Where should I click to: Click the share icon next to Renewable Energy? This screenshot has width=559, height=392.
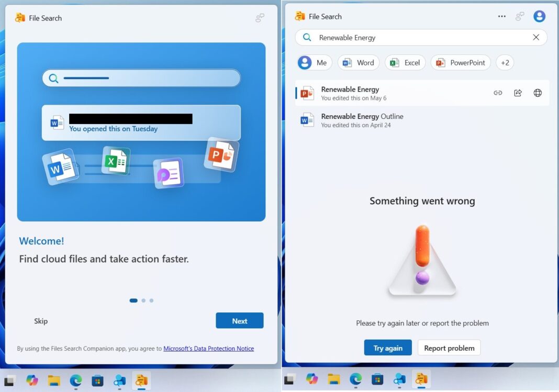(518, 93)
